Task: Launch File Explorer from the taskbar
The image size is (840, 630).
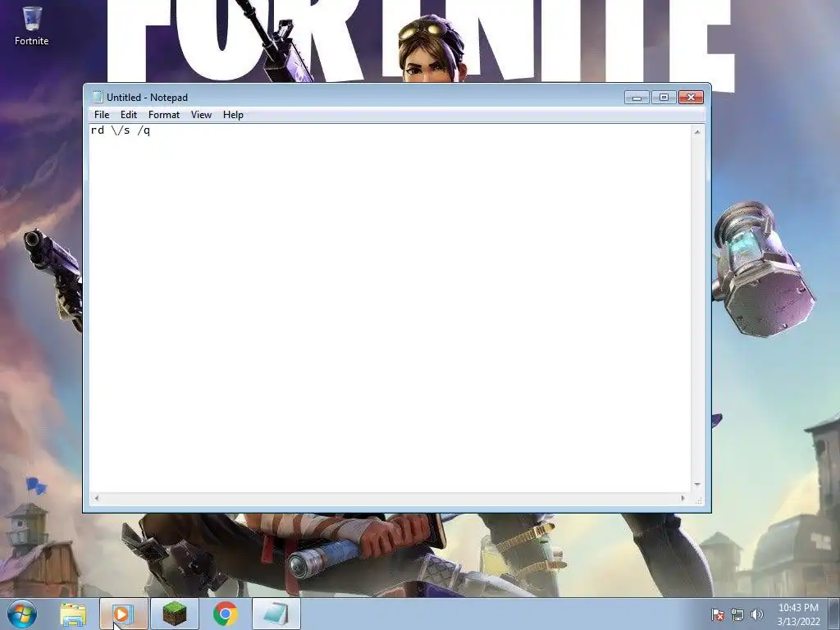Action: (x=73, y=614)
